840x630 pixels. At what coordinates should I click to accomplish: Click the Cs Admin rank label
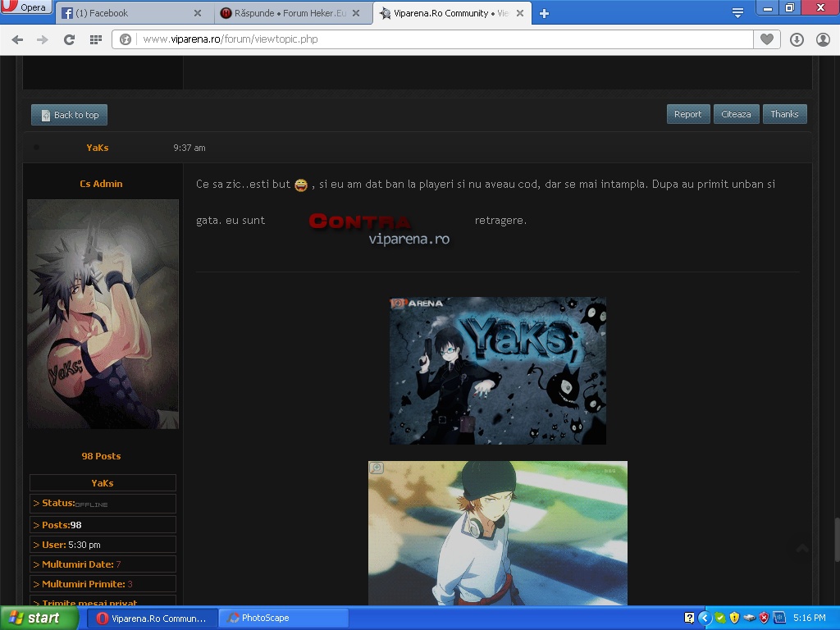[x=101, y=184]
